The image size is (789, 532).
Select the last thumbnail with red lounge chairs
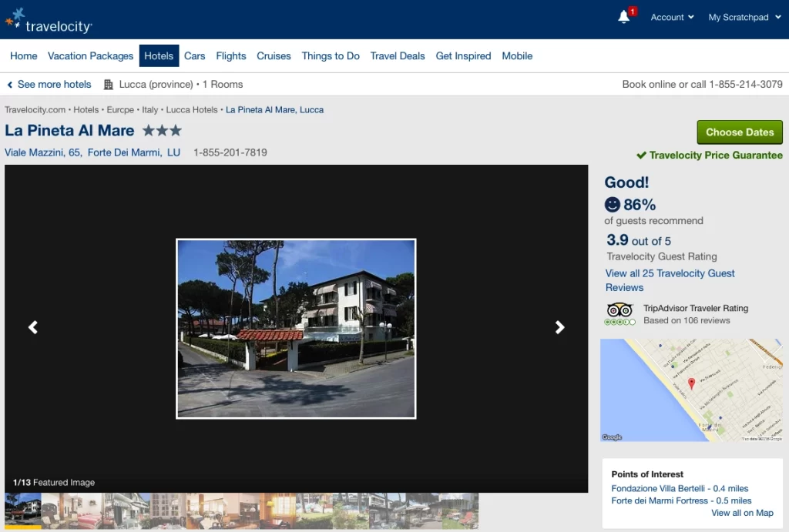point(461,511)
